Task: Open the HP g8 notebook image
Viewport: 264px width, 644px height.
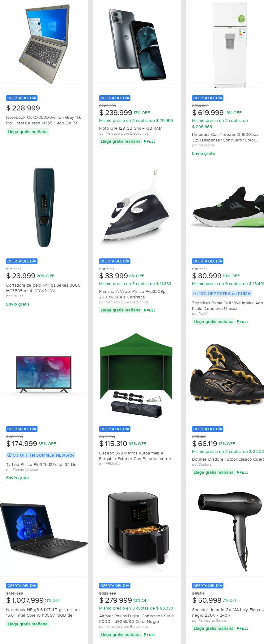Action: click(x=44, y=532)
